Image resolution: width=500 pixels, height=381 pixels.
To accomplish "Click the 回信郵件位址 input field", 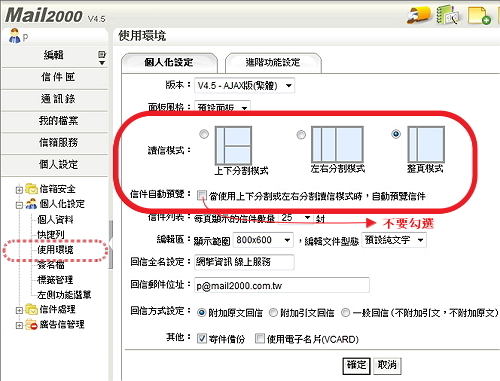I will tap(282, 285).
